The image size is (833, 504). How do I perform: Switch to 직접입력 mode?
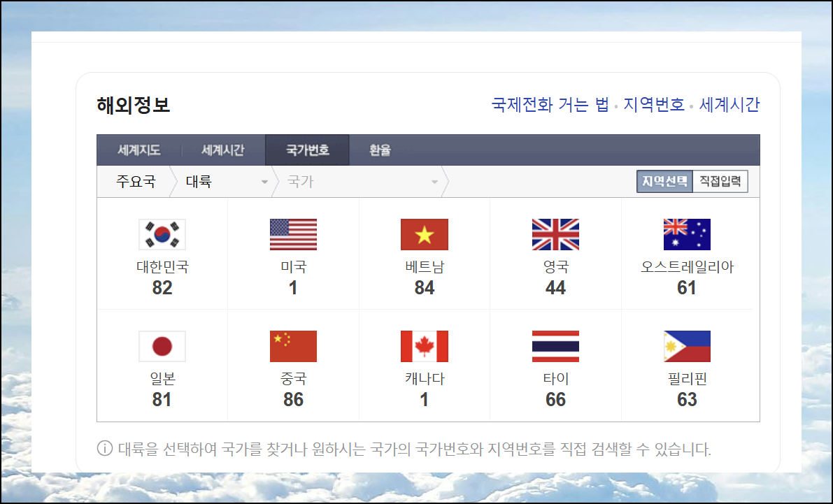(x=720, y=181)
